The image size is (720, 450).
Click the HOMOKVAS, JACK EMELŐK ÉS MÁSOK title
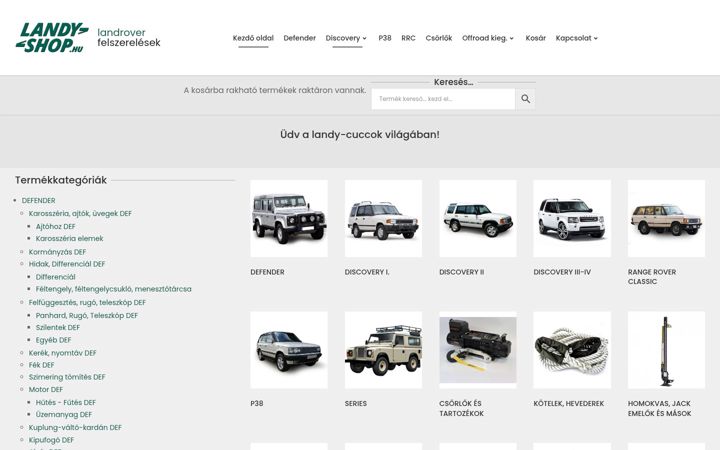pyautogui.click(x=659, y=408)
